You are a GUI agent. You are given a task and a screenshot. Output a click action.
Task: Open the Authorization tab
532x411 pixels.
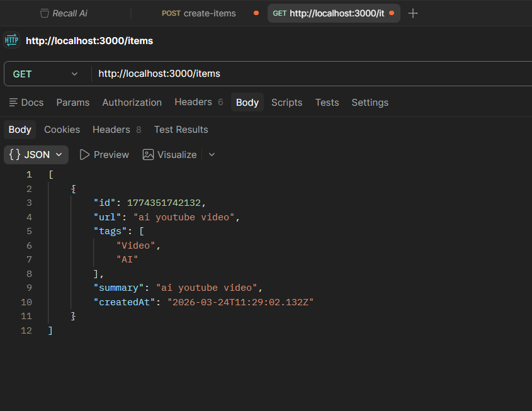tap(132, 103)
